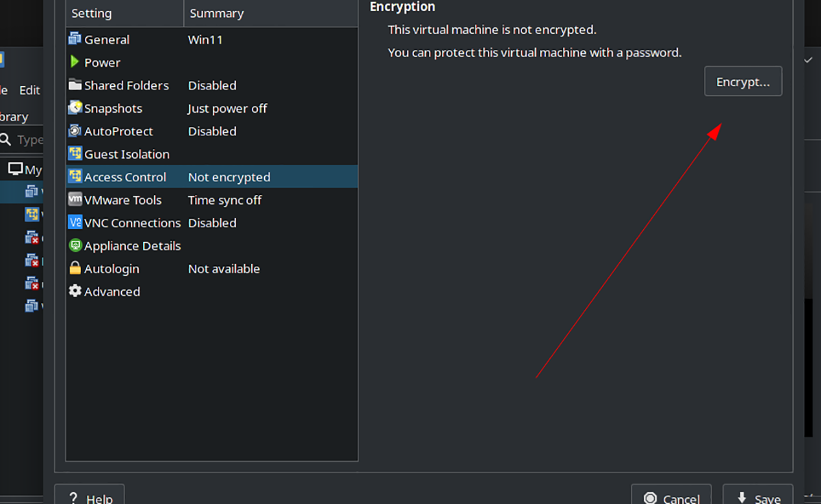Open the VMware Tools setting
The height and width of the screenshot is (504, 821).
click(x=212, y=200)
